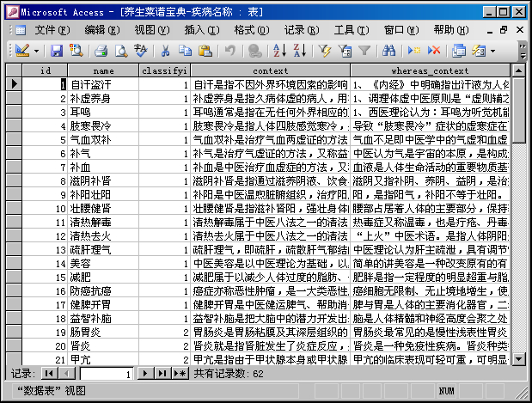The height and width of the screenshot is (403, 532).
Task: Click the name cell 耳鸣
Action: pyautogui.click(x=103, y=112)
